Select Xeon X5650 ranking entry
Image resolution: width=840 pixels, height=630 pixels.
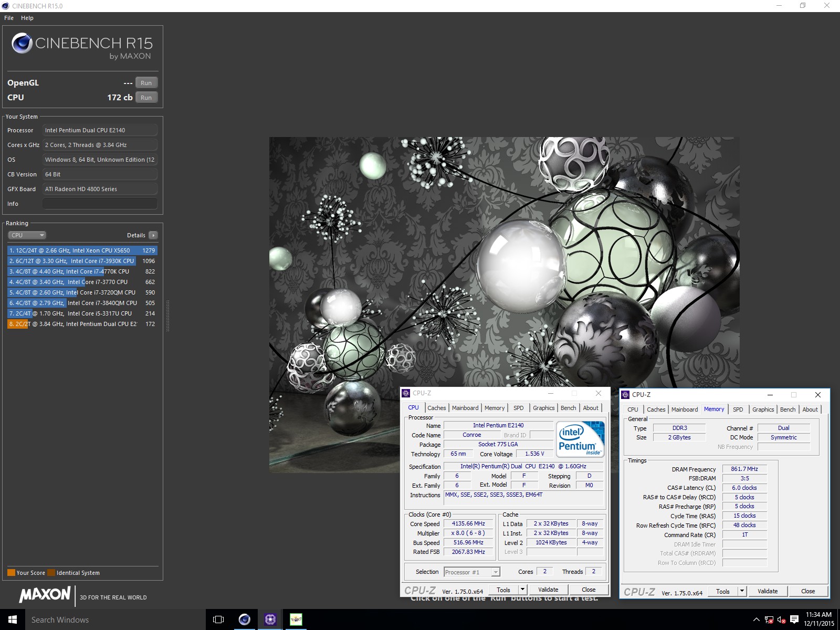tap(82, 250)
